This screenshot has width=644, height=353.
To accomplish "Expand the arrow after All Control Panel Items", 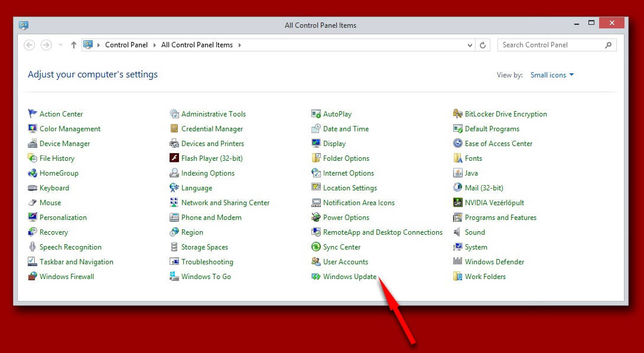I will 239,45.
